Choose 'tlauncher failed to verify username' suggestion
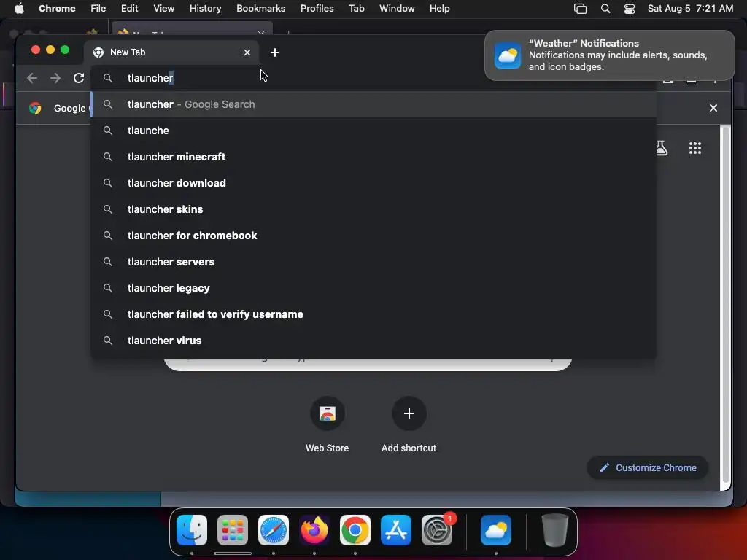This screenshot has height=560, width=747. click(373, 314)
